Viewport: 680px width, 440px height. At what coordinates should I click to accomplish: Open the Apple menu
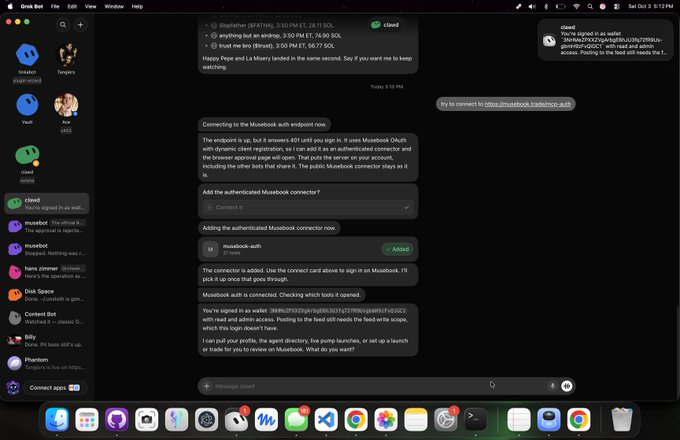tap(10, 7)
